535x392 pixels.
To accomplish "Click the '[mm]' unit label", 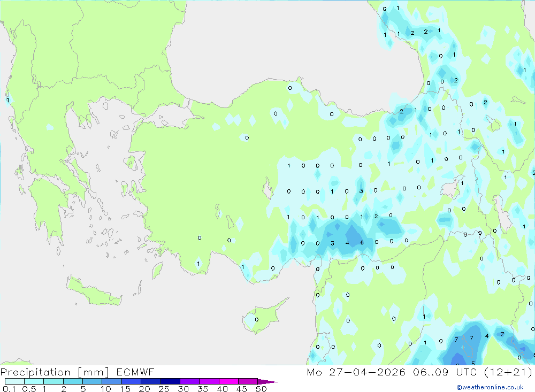I will tap(94, 372).
